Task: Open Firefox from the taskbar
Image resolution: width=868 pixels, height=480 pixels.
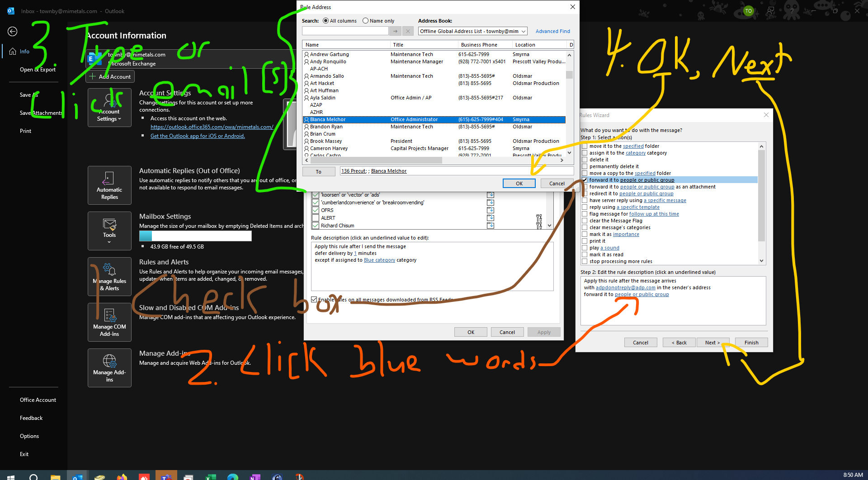Action: coord(122,477)
